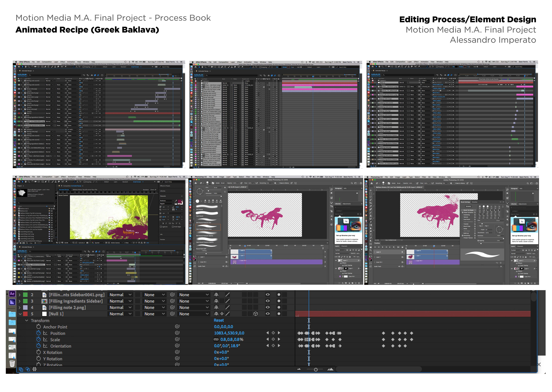The image size is (552, 392).
Task: Click the Reset link for Transform
Action: [218, 320]
